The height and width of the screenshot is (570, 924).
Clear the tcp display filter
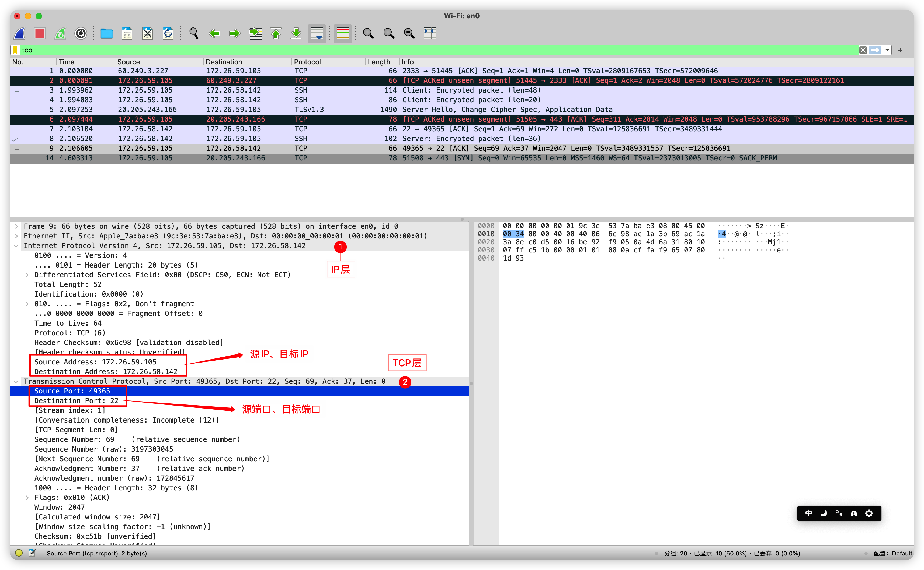[863, 50]
